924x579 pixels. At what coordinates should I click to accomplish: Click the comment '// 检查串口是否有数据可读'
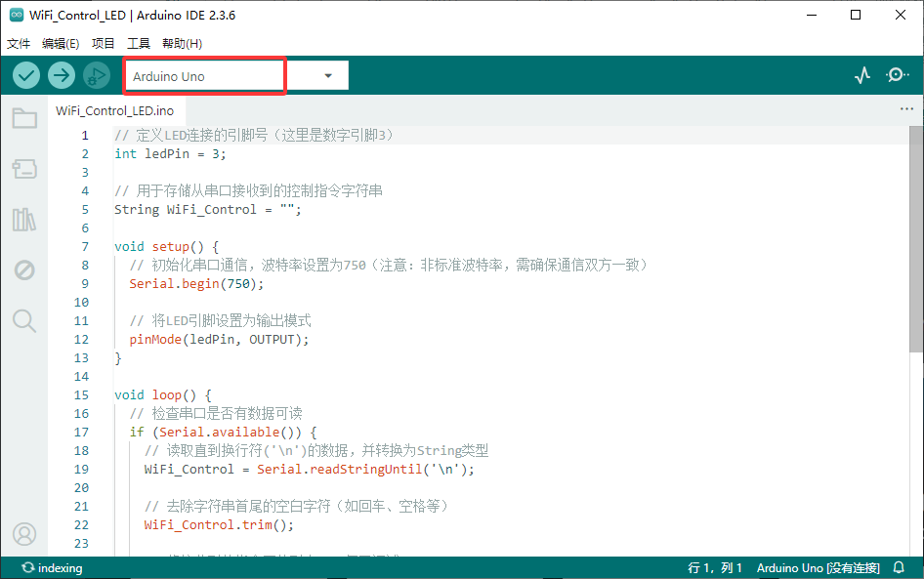coord(216,413)
